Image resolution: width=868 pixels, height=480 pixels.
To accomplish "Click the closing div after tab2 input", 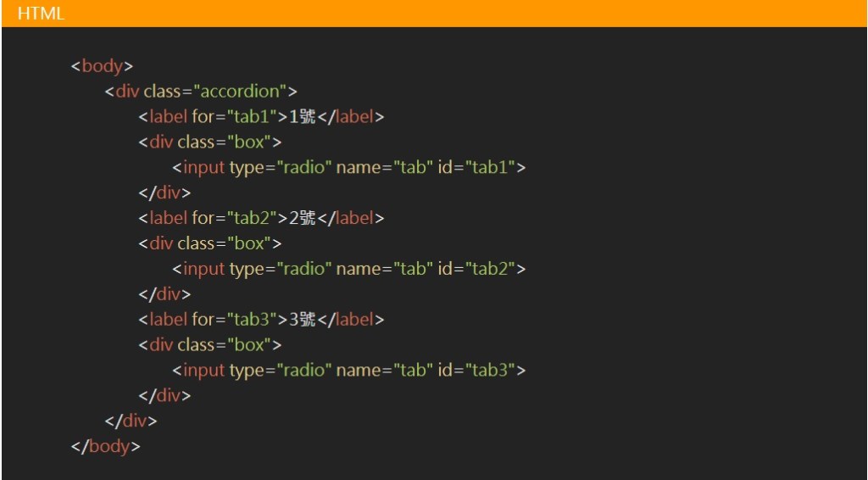I will click(x=165, y=295).
